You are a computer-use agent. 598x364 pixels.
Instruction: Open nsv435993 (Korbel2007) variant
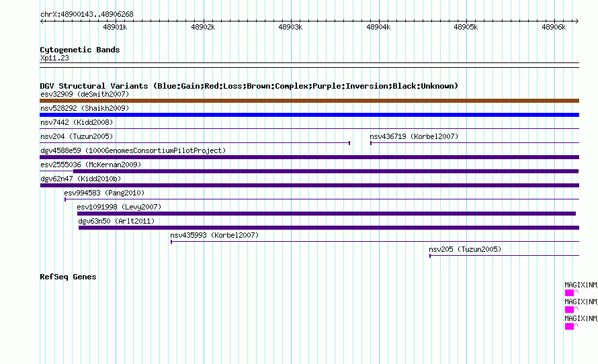214,235
